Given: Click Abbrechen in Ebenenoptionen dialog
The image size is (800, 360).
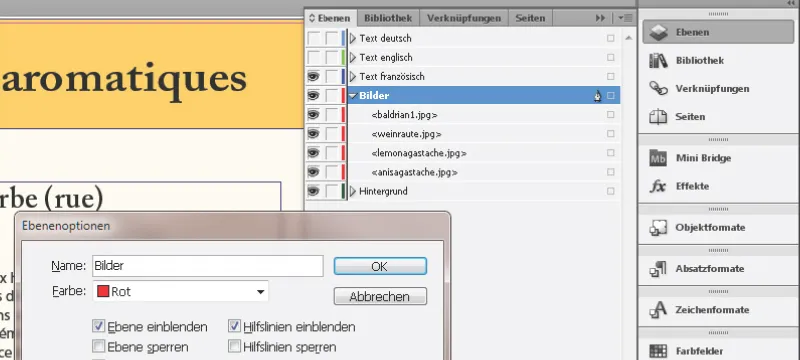Looking at the screenshot, I should click(x=380, y=296).
